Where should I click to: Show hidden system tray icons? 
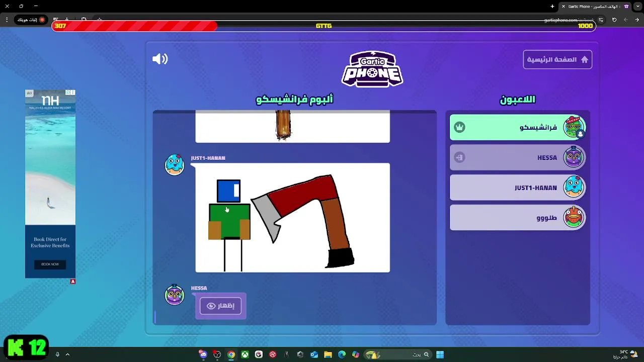pyautogui.click(x=67, y=354)
